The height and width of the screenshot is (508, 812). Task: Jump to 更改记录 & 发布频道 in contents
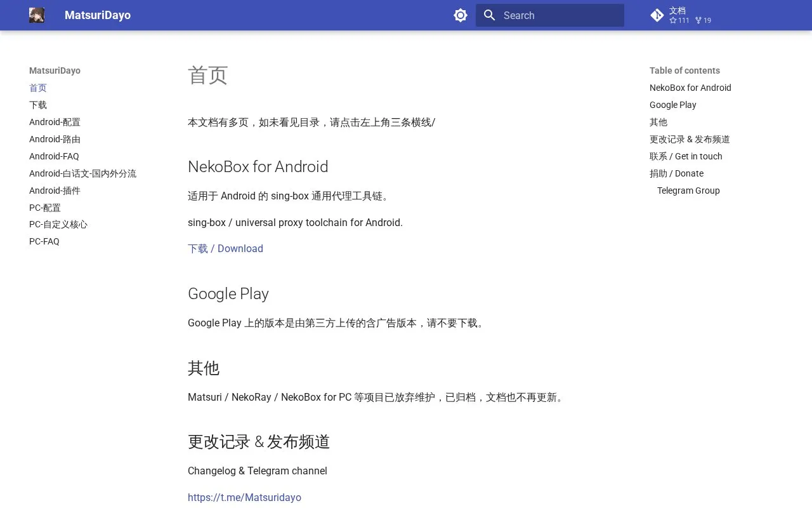pos(690,139)
